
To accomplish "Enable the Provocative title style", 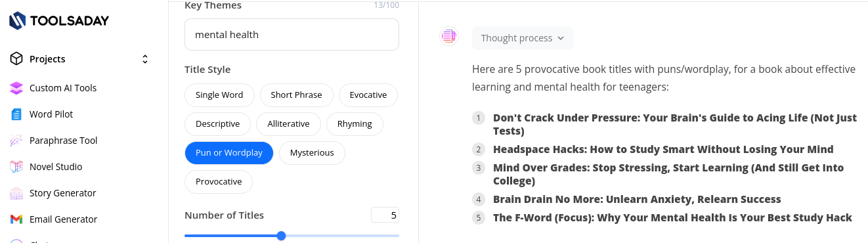I will point(219,182).
